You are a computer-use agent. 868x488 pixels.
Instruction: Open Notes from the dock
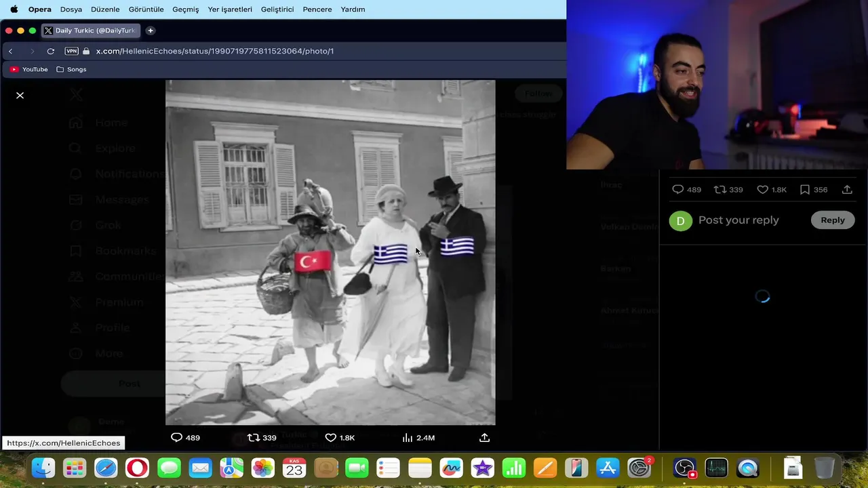[420, 468]
